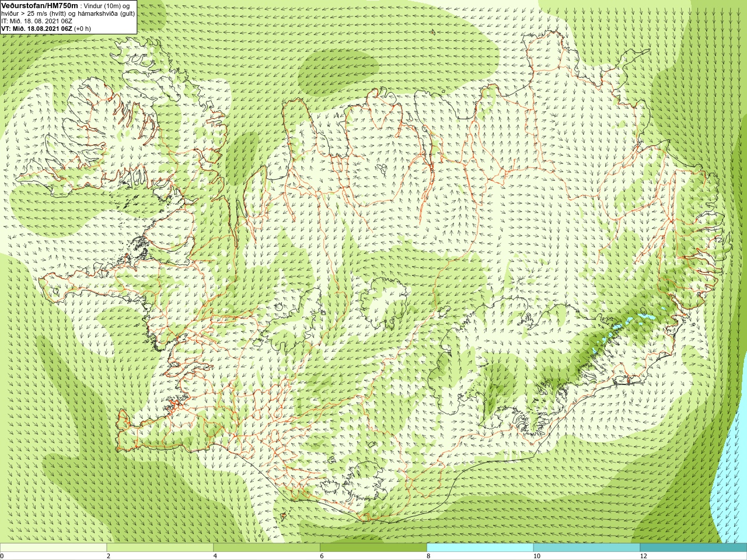
Task: Select the 'Vindur (10m) og' text
Action: [x=107, y=5]
